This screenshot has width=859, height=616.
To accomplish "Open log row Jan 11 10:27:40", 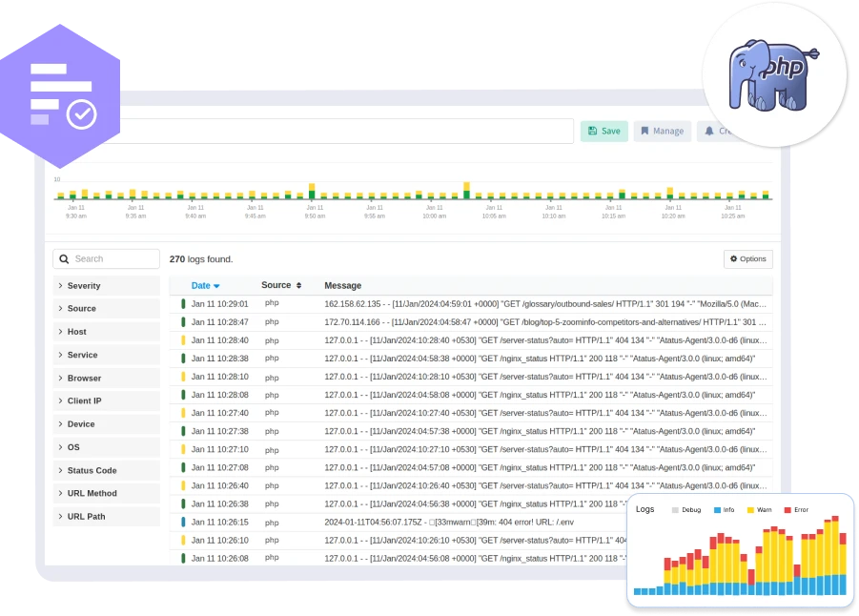I will point(471,413).
